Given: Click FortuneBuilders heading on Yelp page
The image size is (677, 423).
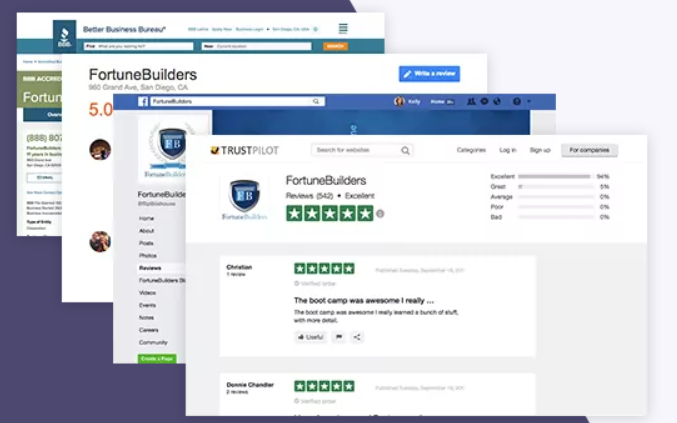Looking at the screenshot, I should click(x=143, y=75).
